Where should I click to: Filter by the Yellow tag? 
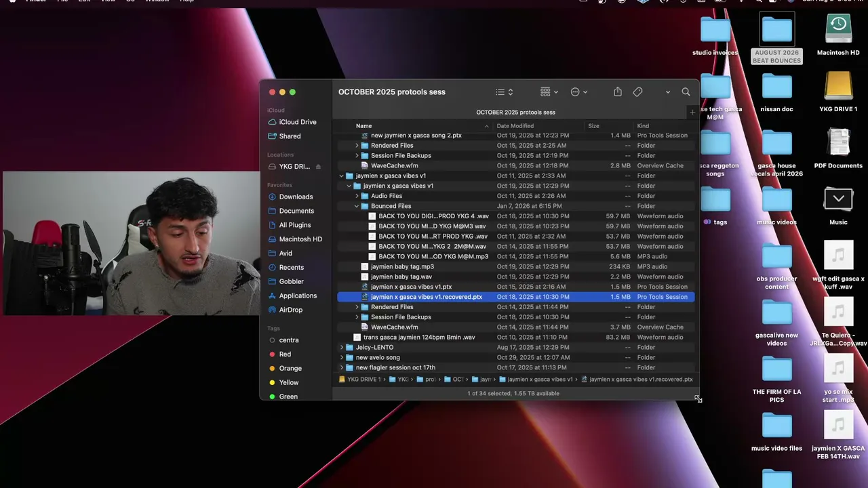point(288,382)
